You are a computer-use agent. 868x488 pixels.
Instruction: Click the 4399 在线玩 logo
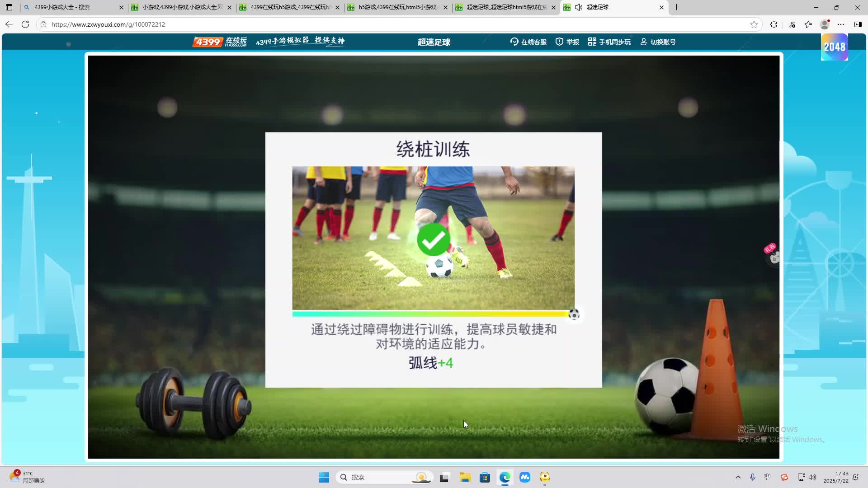pos(220,42)
